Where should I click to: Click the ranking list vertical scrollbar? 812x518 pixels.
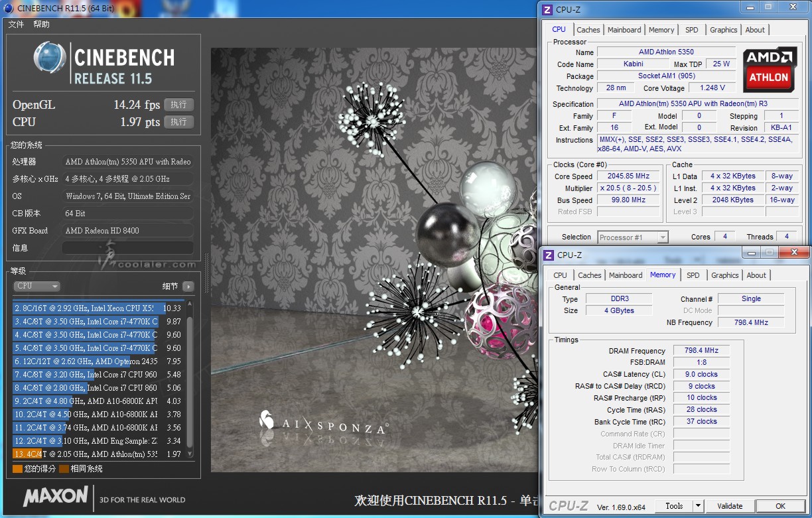pos(190,378)
